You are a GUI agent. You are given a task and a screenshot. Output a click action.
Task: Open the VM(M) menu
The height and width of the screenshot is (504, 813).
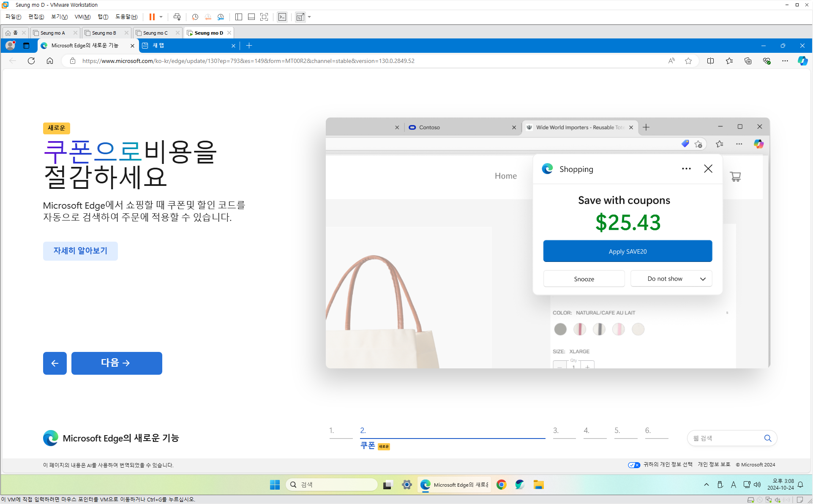pyautogui.click(x=82, y=17)
